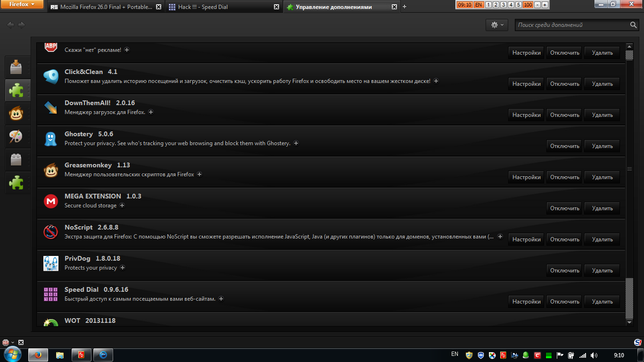Click the search magnifier icon in add-ons search
644x362 pixels.
634,25
